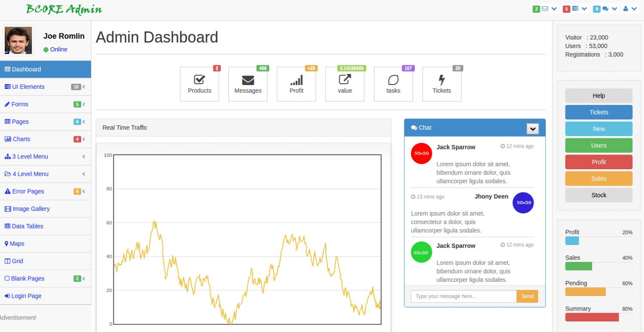Click the Profit 20% progress bar

[x=599, y=241]
